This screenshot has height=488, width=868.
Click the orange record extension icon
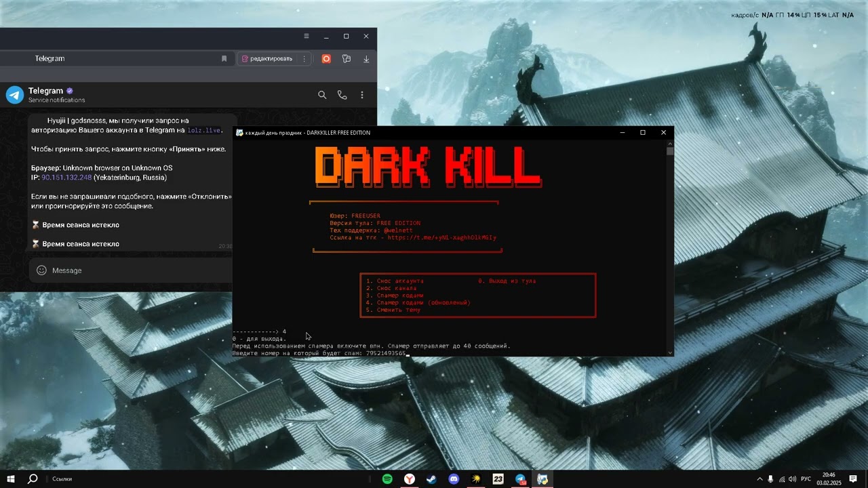[x=326, y=59]
